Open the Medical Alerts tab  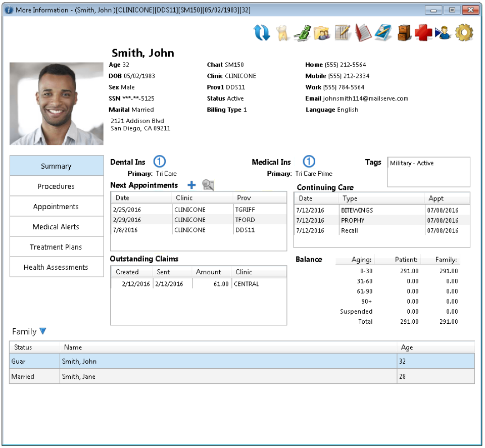click(x=56, y=226)
